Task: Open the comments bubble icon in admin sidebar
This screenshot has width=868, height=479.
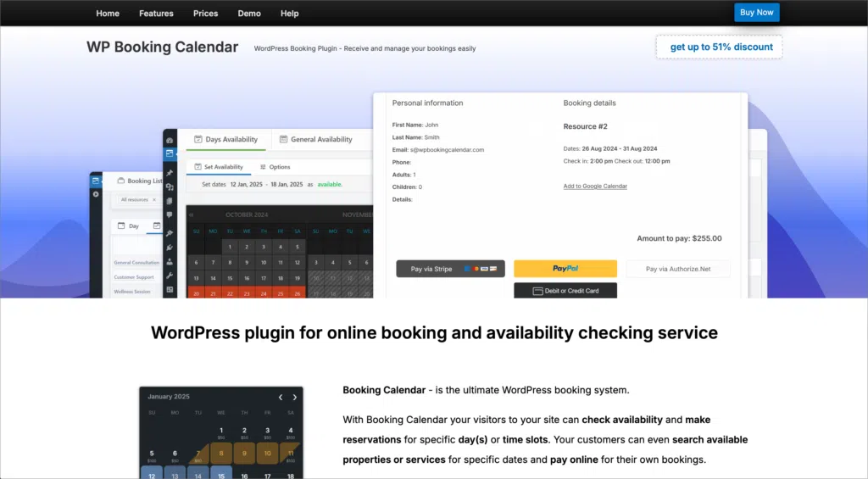Action: click(170, 214)
